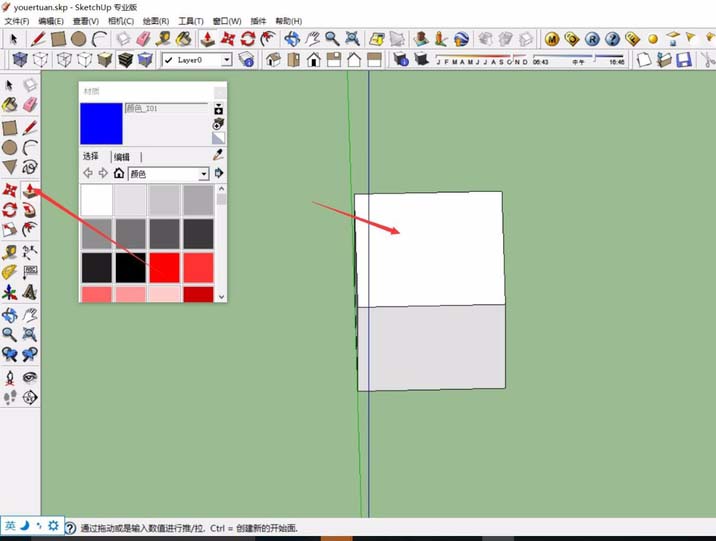Toggle the secondary selection pane in Materials
Screen dimensions: 716x541
[219, 108]
